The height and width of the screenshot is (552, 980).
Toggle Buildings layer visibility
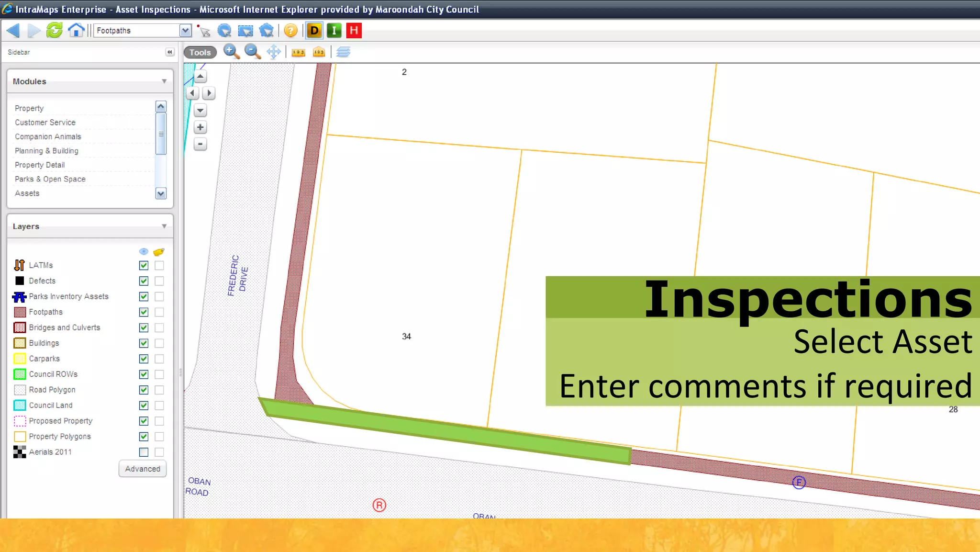[x=144, y=343]
